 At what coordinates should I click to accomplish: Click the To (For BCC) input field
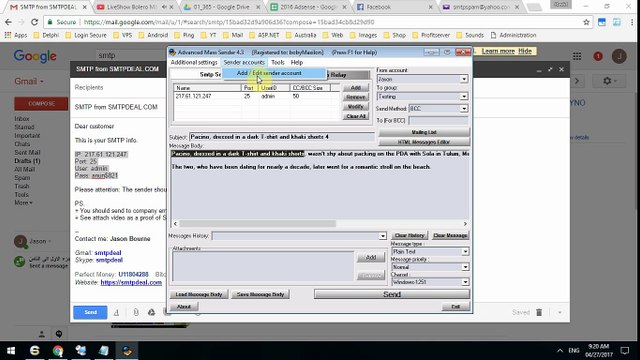click(x=438, y=120)
